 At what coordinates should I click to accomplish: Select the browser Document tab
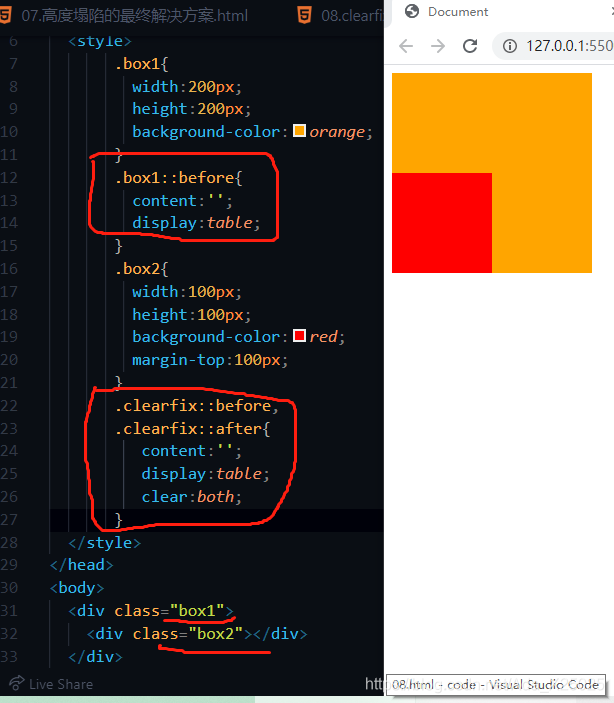pos(457,12)
